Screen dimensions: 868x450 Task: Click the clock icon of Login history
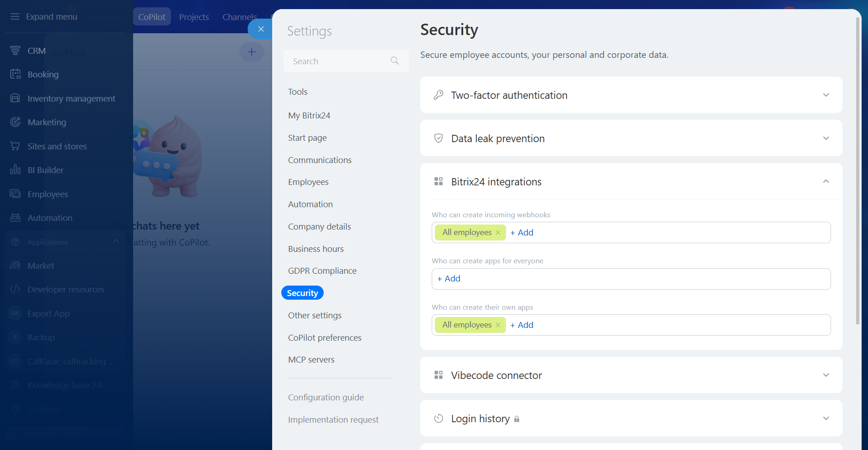tap(439, 418)
